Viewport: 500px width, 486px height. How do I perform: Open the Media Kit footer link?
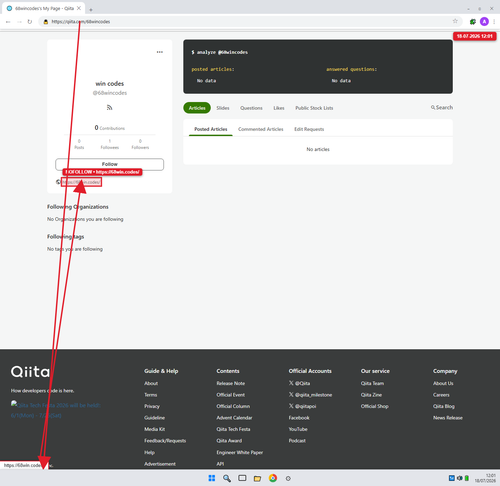155,429
